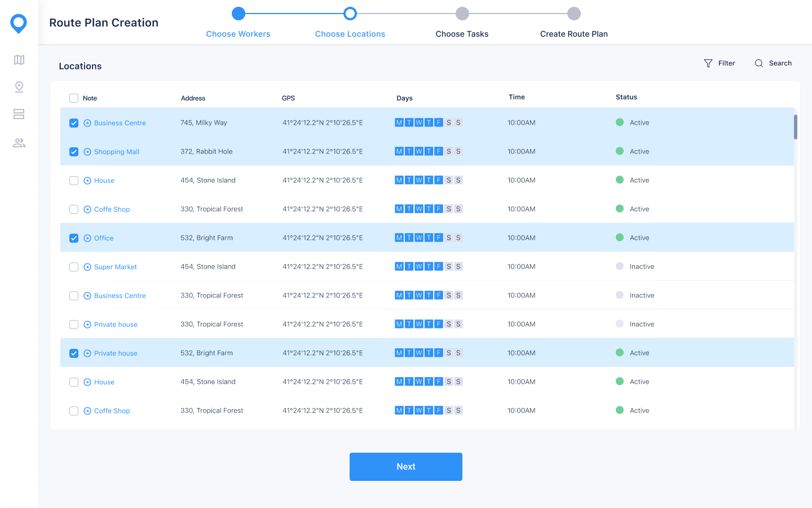Viewport: 812px width, 508px height.
Task: Click address 745, Milky Way
Action: (204, 122)
